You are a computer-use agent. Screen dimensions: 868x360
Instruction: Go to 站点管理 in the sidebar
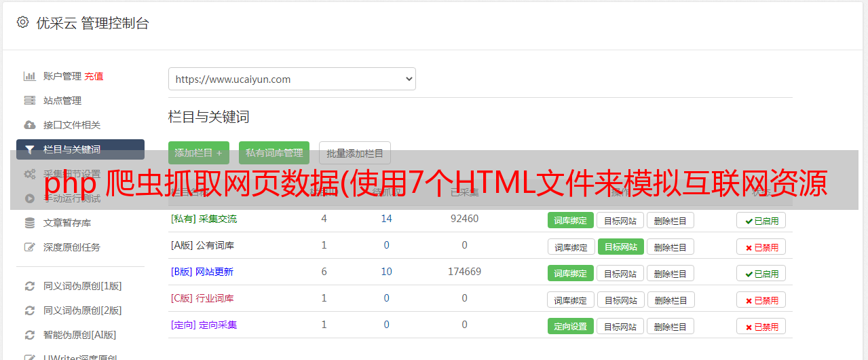point(62,101)
